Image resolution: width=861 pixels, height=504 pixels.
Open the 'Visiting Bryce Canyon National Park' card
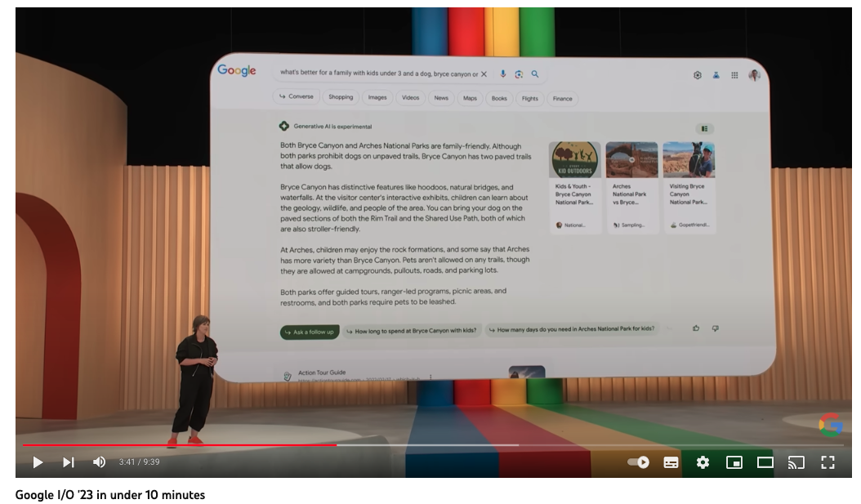[x=689, y=187]
